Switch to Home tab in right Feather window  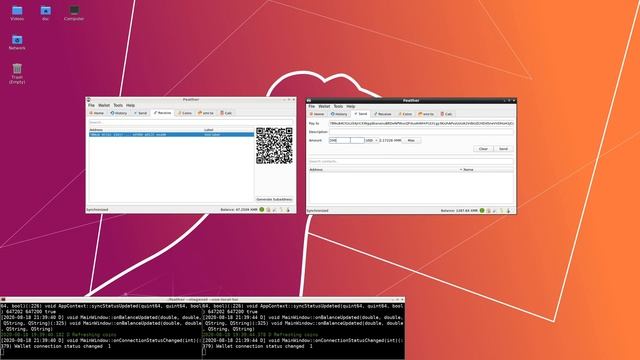pyautogui.click(x=317, y=114)
